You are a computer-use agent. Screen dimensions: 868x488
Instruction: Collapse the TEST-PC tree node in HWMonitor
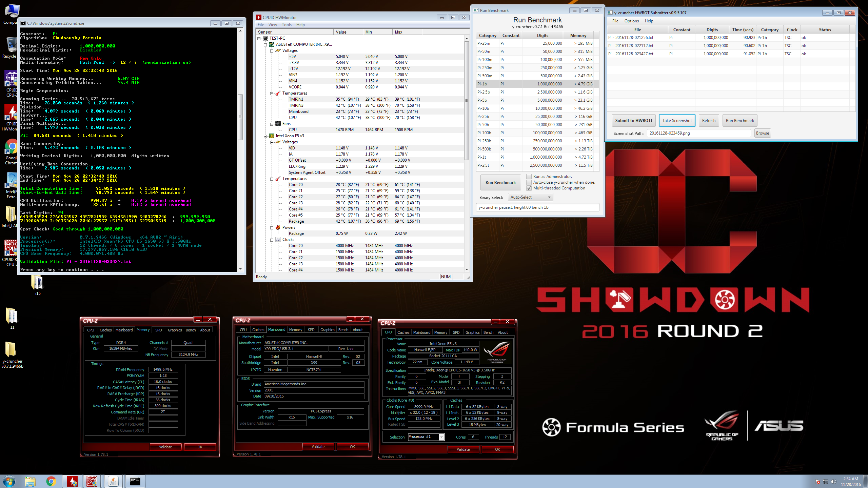(259, 38)
